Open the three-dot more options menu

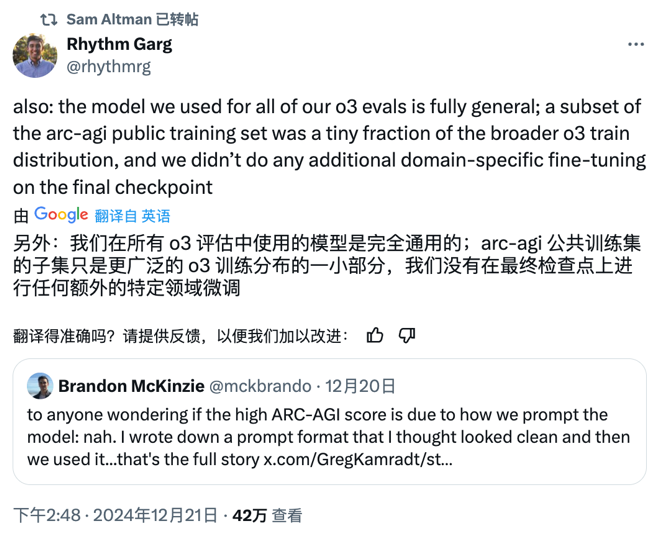click(x=635, y=45)
